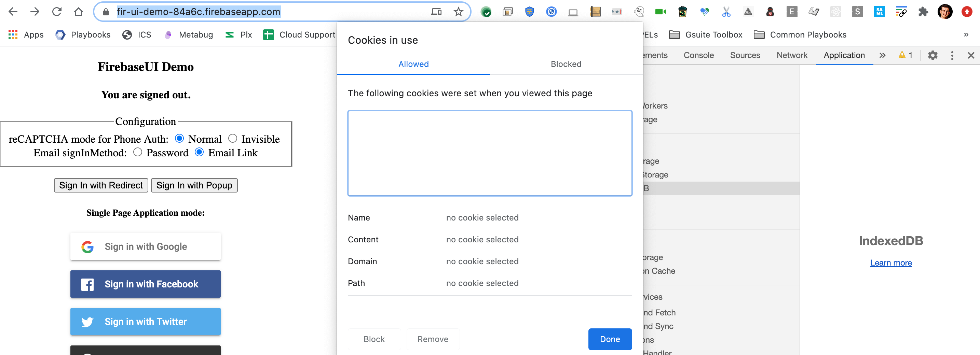
Task: Switch to Allowed cookies tab
Action: click(413, 64)
